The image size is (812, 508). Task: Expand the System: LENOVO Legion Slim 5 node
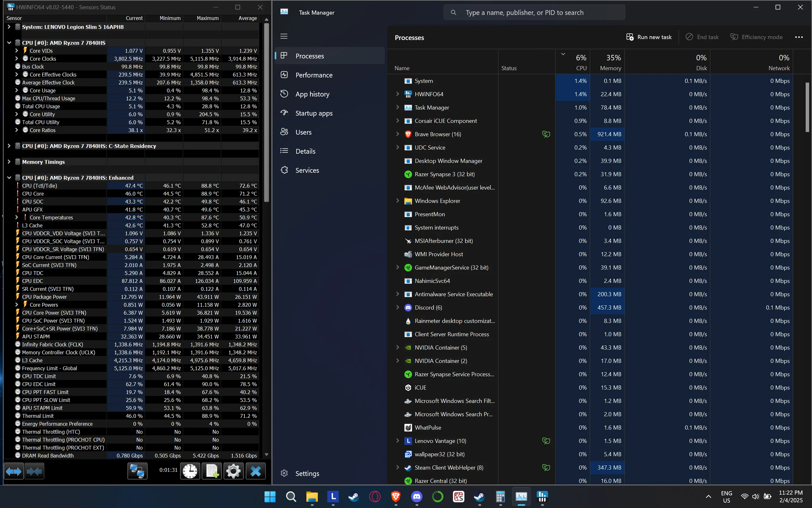pos(9,27)
